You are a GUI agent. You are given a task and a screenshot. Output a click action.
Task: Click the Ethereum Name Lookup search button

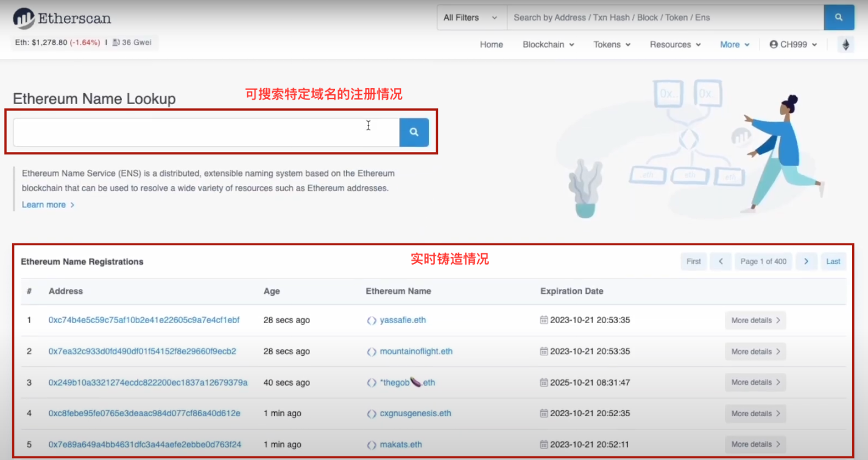(414, 132)
